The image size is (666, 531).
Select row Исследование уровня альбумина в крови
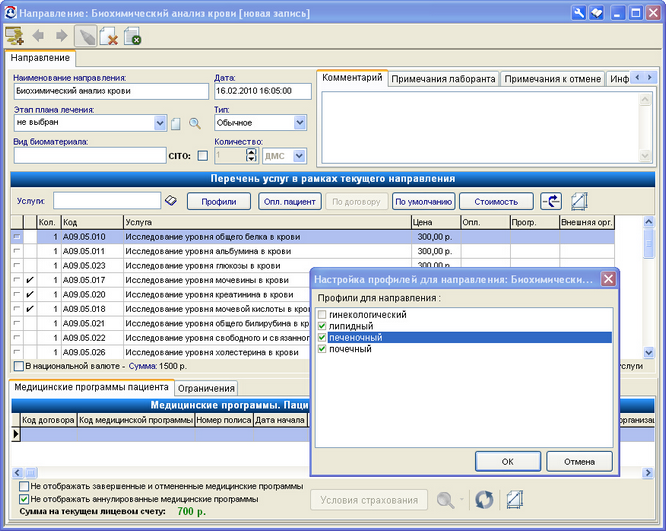tap(313, 251)
